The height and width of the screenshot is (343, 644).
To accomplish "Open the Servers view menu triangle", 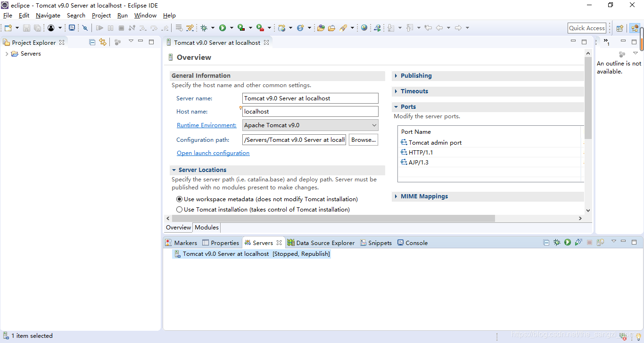I will pyautogui.click(x=614, y=241).
